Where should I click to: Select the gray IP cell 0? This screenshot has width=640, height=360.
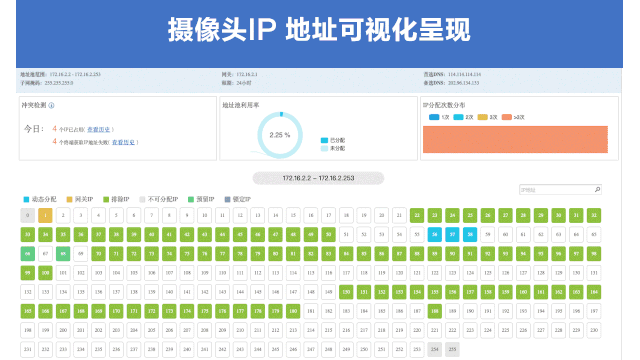pyautogui.click(x=28, y=215)
